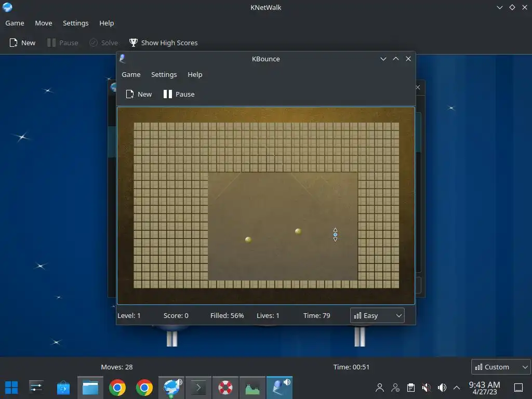The image size is (532, 399).
Task: Click the Filled: 56% status text
Action: click(227, 315)
